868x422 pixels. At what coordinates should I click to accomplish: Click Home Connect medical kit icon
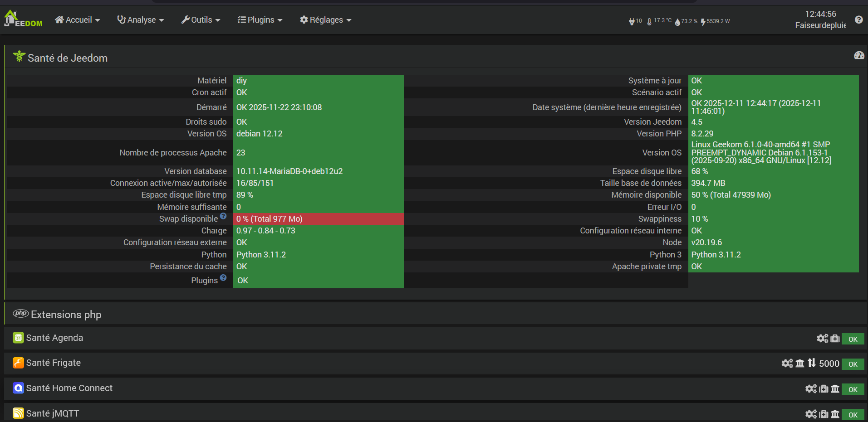point(824,389)
